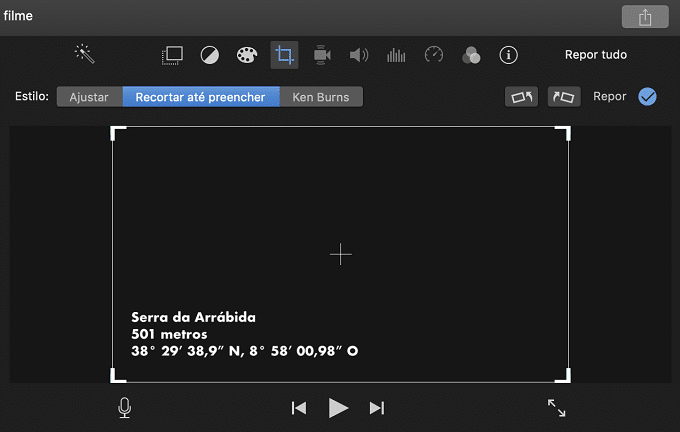
Task: Open the clip information icon
Action: coord(508,55)
